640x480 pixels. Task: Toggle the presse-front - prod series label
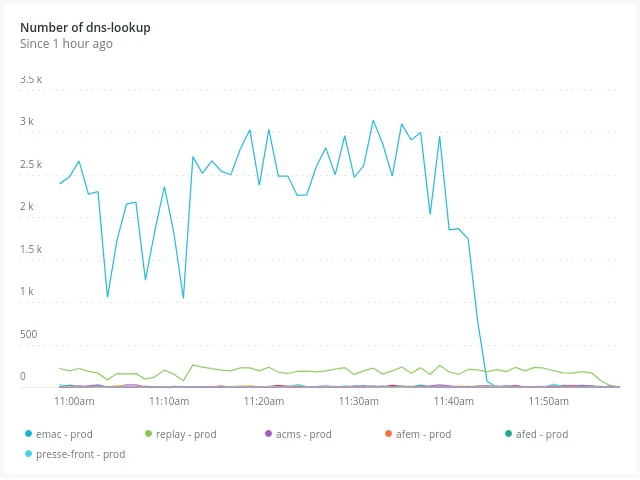(x=80, y=454)
